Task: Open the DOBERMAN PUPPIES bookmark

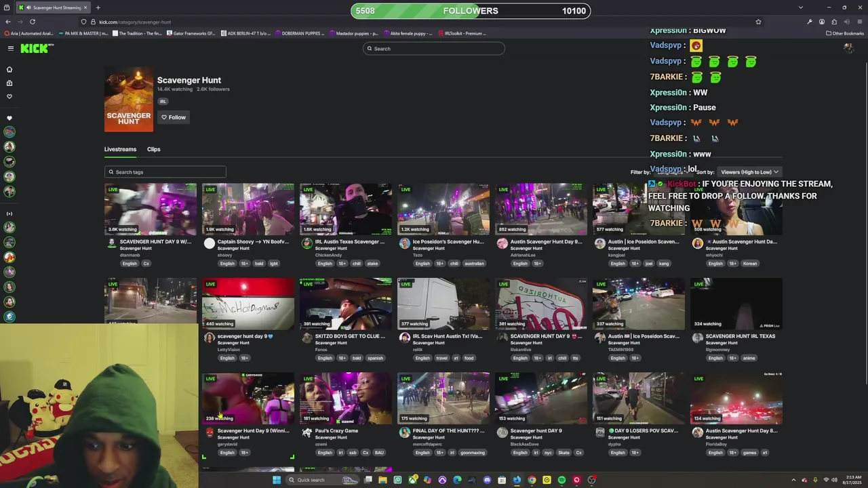Action: click(x=298, y=33)
